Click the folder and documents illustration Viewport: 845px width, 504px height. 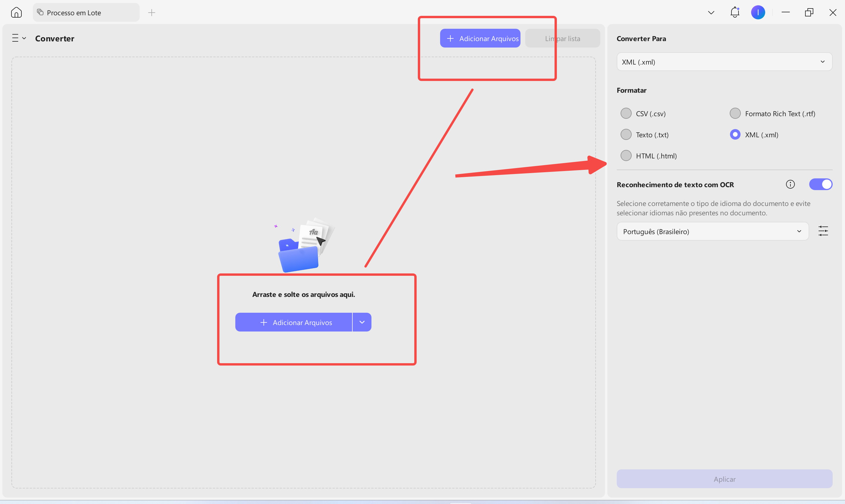304,245
